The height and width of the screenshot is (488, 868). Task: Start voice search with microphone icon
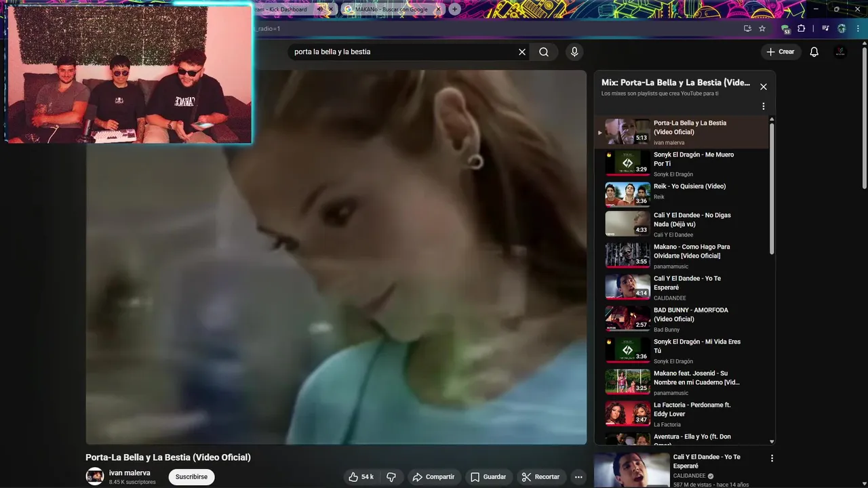pos(574,52)
